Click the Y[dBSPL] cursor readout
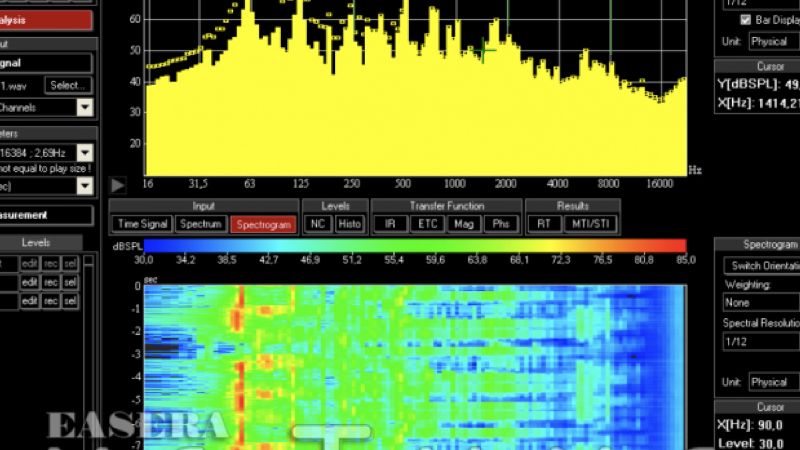 [758, 85]
